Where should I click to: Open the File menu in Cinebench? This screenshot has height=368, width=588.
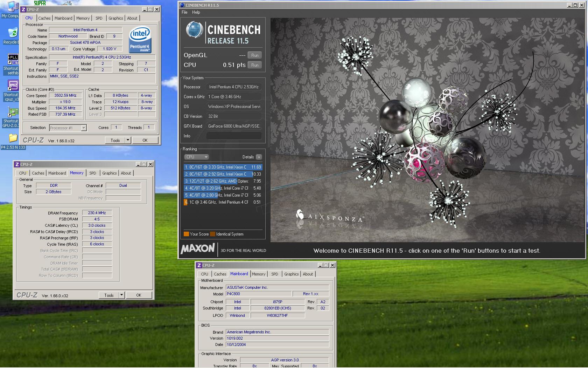coord(184,12)
